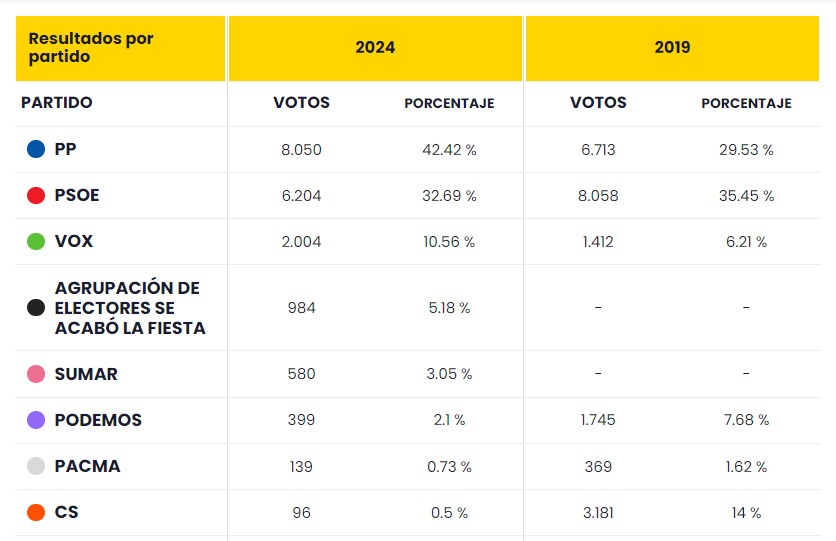The height and width of the screenshot is (541, 836).
Task: Click AGRUPACIÓN DE ELECTORES SE ACABÓ LA FIESTA
Action: point(129,308)
